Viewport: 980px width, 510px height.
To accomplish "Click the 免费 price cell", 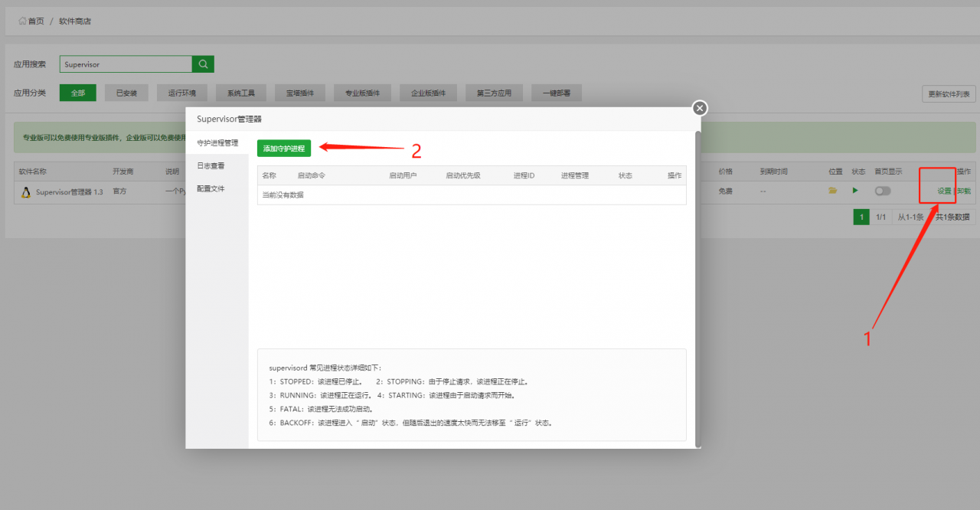I will point(725,191).
